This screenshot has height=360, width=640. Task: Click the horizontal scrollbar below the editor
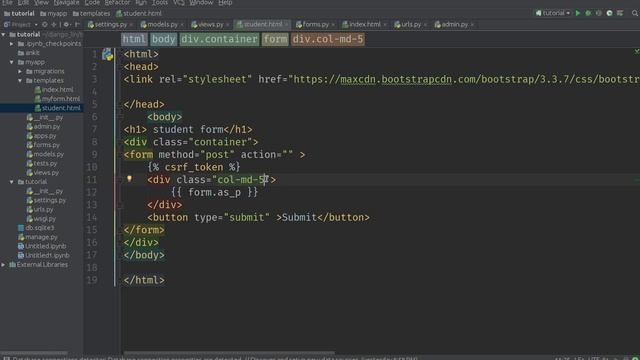click(229, 353)
